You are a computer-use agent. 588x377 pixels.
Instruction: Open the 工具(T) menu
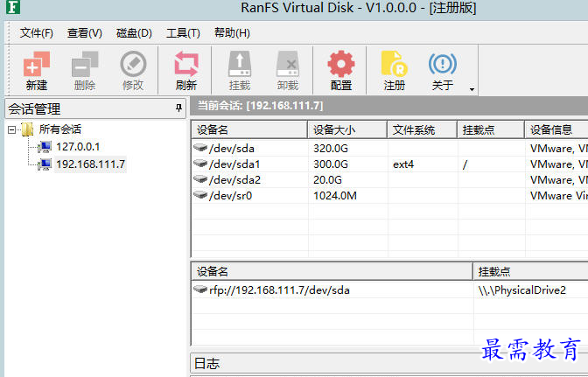pos(183,33)
